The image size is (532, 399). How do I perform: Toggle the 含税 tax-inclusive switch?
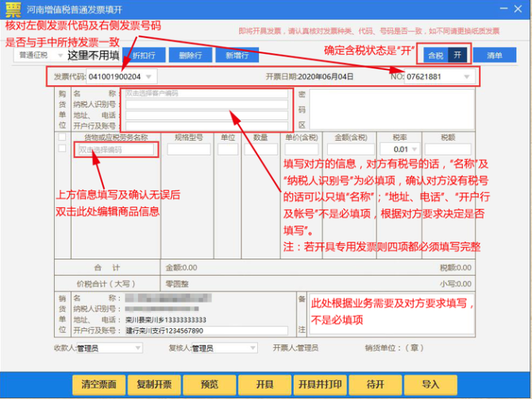[445, 55]
